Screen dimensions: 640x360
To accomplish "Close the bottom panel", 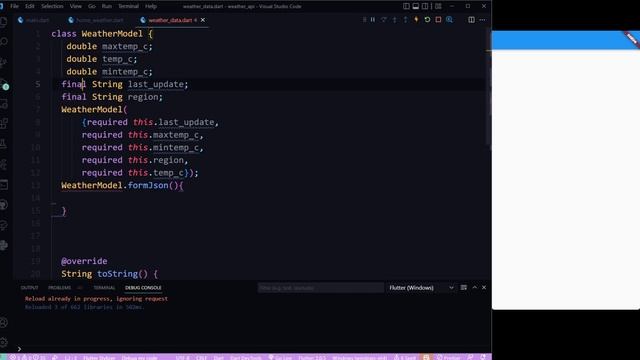I will (484, 288).
